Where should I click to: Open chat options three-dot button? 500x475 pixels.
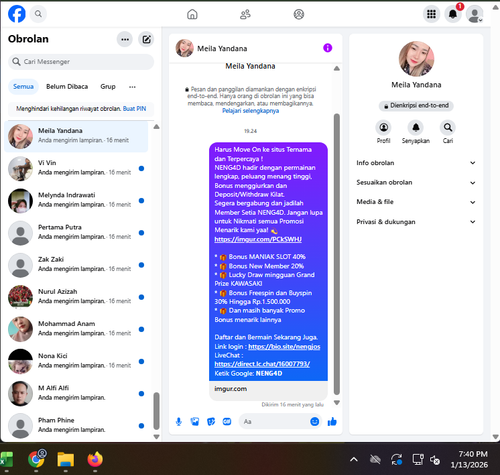click(x=125, y=39)
